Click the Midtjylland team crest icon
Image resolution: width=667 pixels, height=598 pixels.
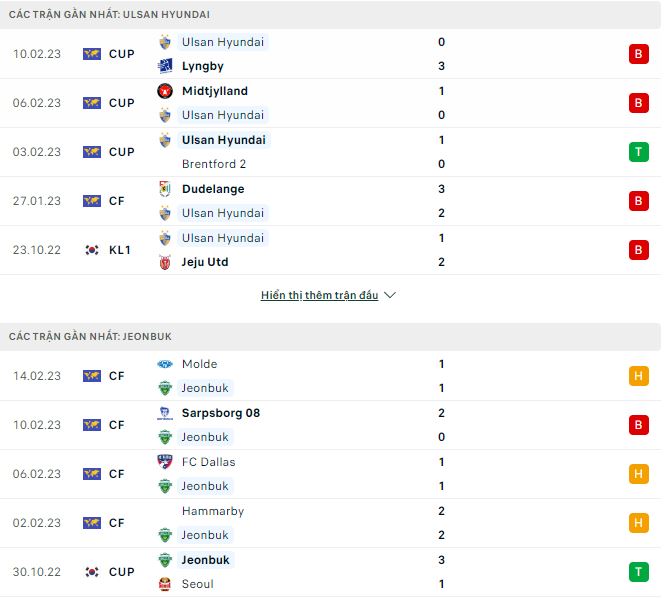[x=165, y=91]
